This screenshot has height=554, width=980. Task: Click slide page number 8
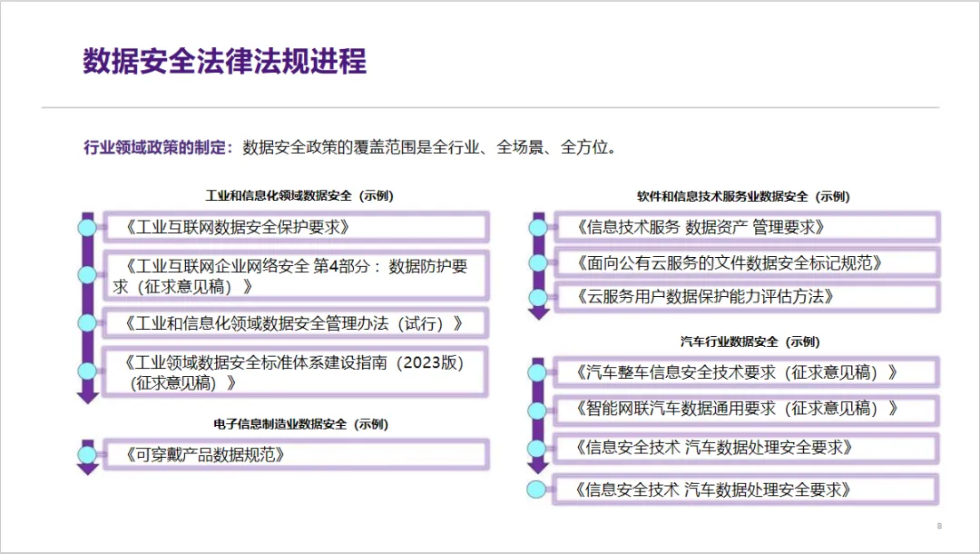pos(939,526)
